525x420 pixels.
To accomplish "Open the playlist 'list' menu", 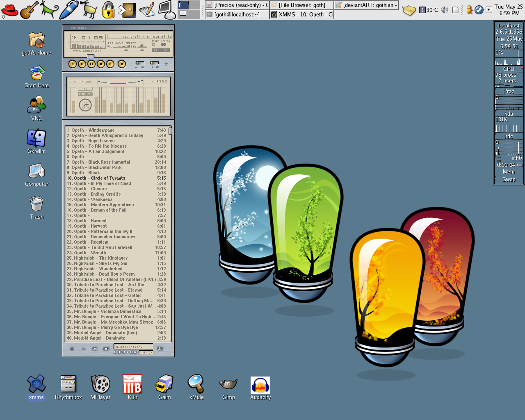I will [160, 349].
